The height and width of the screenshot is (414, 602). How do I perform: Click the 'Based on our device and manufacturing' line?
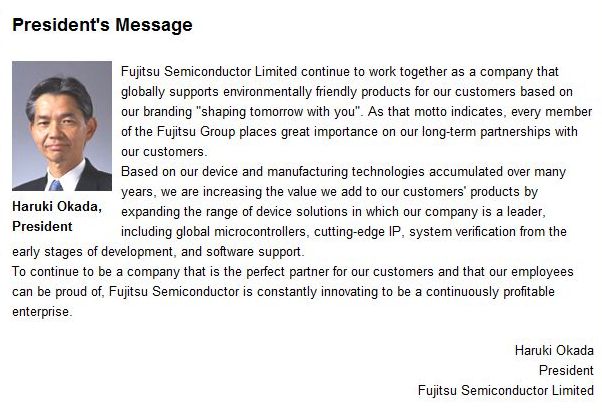[x=343, y=172]
